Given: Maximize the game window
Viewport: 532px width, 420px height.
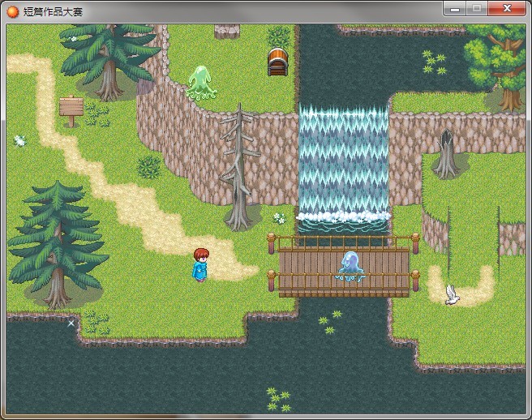Looking at the screenshot, I should point(477,8).
